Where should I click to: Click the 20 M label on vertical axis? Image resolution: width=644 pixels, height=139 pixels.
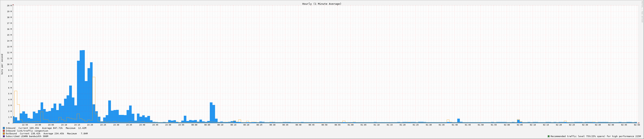pyautogui.click(x=9, y=5)
